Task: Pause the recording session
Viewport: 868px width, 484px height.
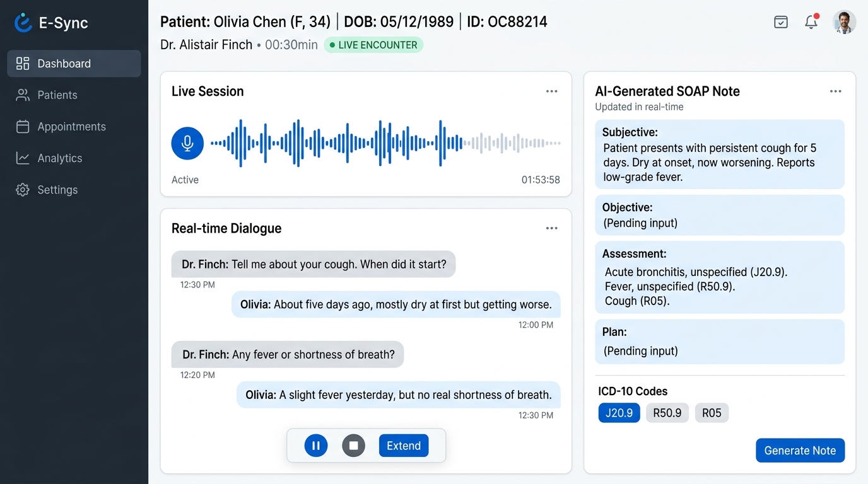Action: (316, 446)
